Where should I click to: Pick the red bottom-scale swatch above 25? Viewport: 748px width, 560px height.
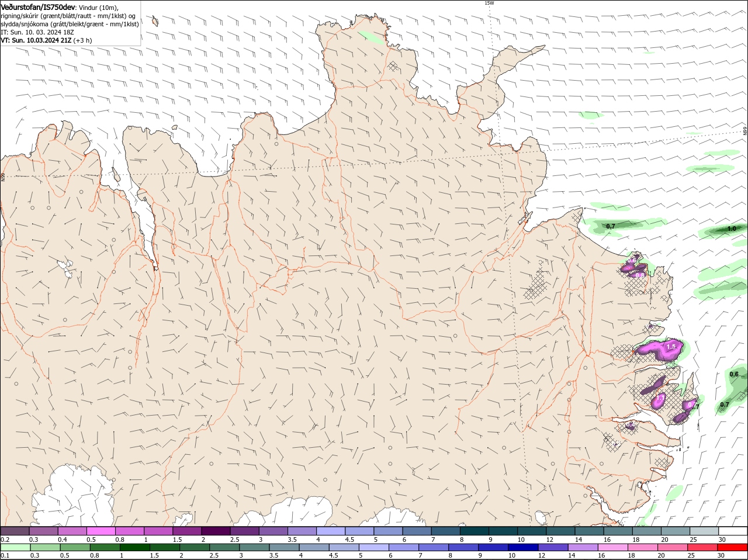coord(702,548)
